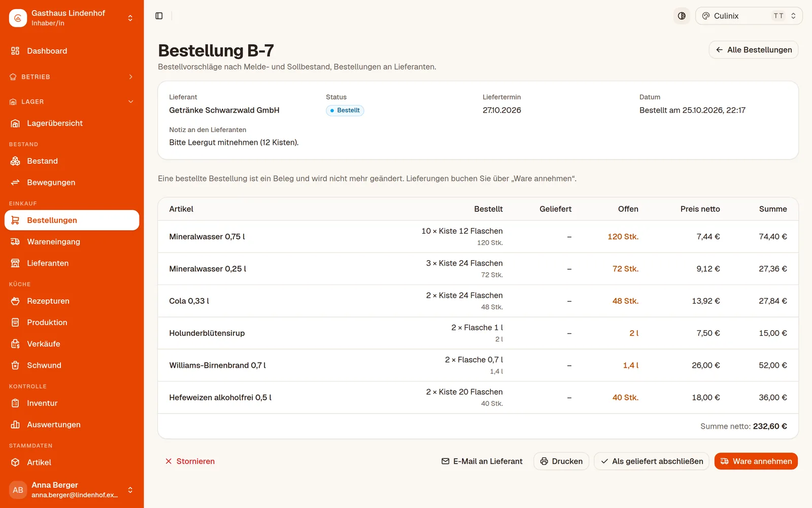Click the Bestellungen cart icon
The width and height of the screenshot is (812, 508).
coord(15,220)
